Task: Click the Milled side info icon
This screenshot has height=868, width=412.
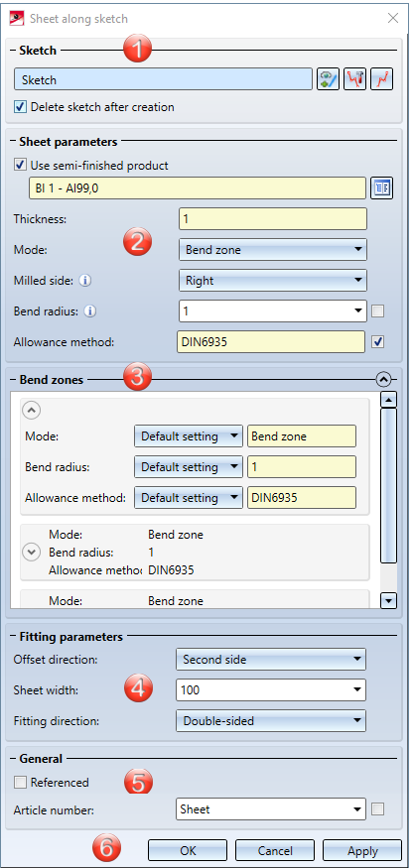Action: (x=84, y=281)
